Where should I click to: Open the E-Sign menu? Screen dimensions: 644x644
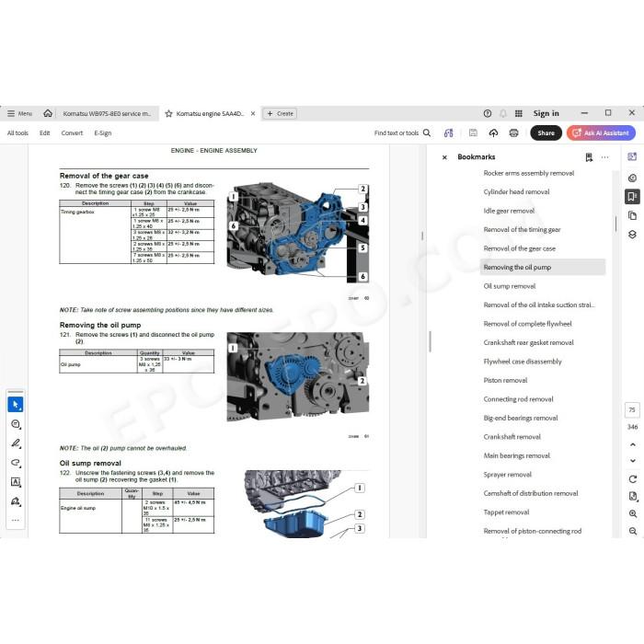[103, 133]
